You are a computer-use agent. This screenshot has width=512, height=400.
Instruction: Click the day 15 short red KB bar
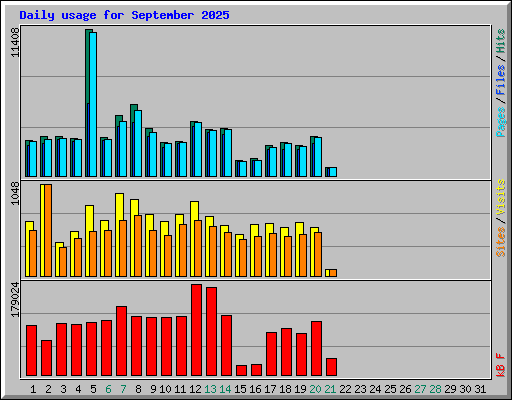click(242, 370)
